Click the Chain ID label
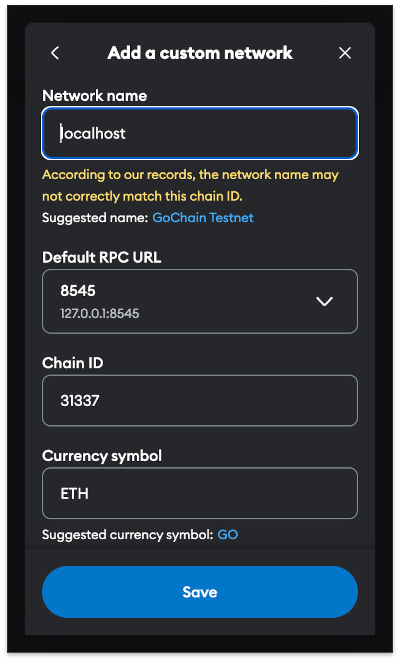 [73, 363]
